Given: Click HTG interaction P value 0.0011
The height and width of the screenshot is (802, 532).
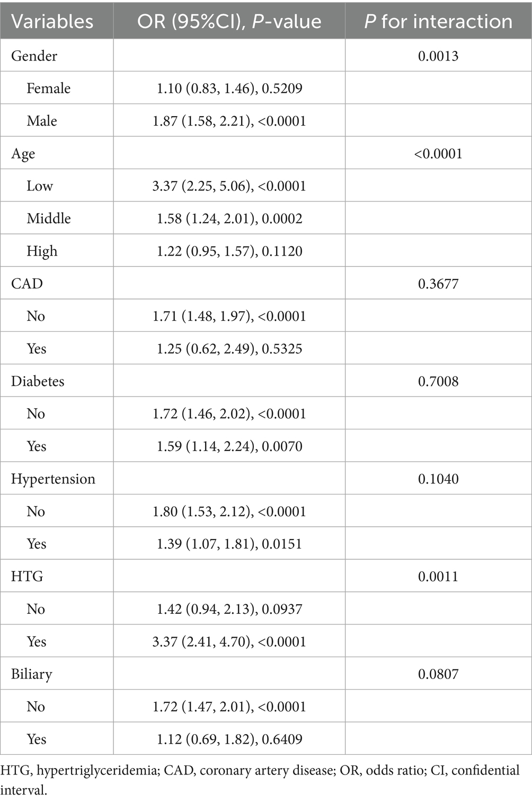Looking at the screenshot, I should coord(438,576).
